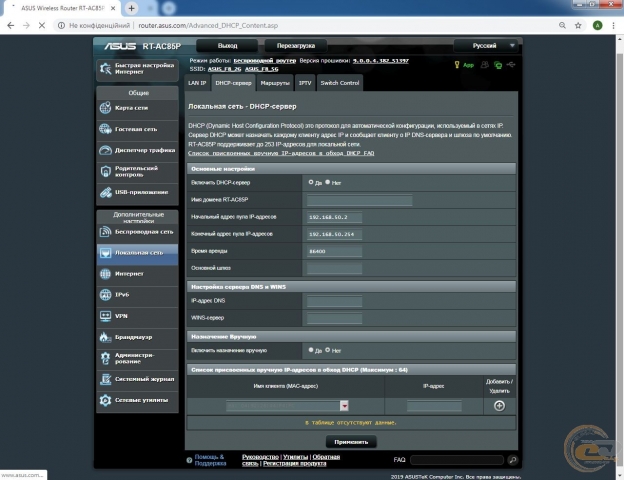Launch Quick Internet Setup icon

pyautogui.click(x=105, y=68)
